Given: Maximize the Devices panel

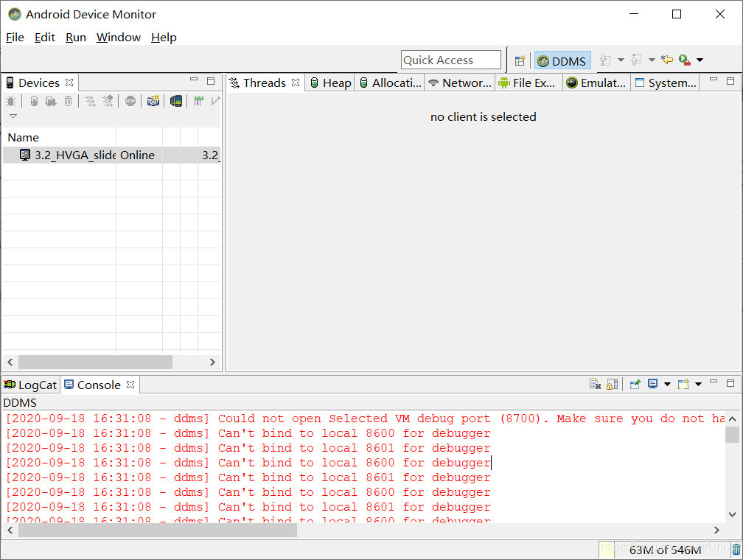Looking at the screenshot, I should click(x=211, y=81).
